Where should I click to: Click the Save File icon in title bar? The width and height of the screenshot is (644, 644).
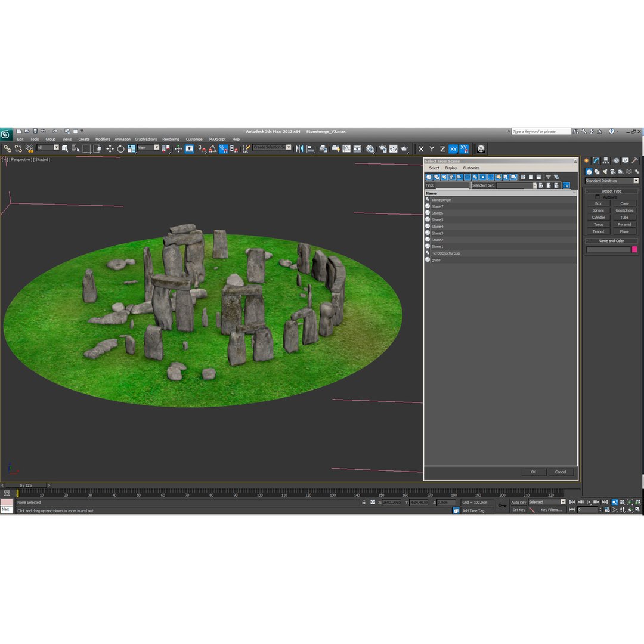35,131
